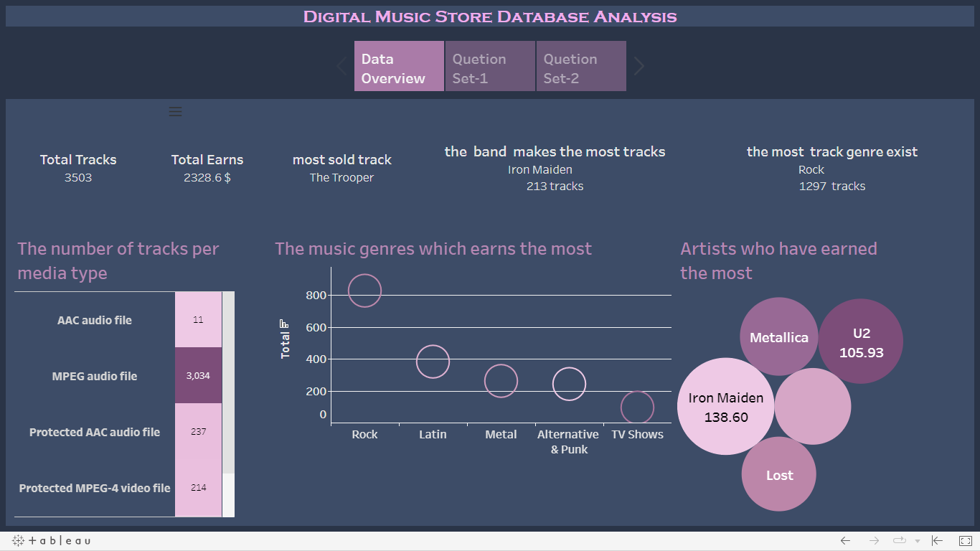This screenshot has width=980, height=551.
Task: Click the Tableau logo in footer
Action: pos(51,541)
